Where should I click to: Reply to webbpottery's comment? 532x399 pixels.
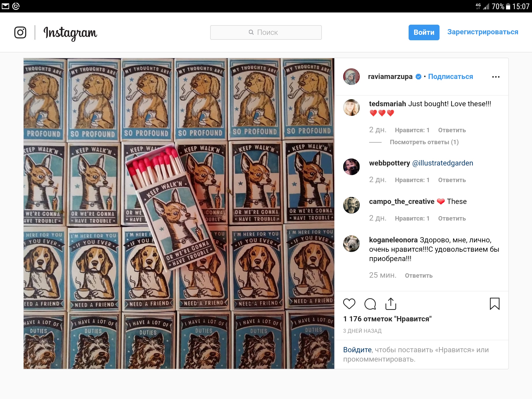pos(452,180)
